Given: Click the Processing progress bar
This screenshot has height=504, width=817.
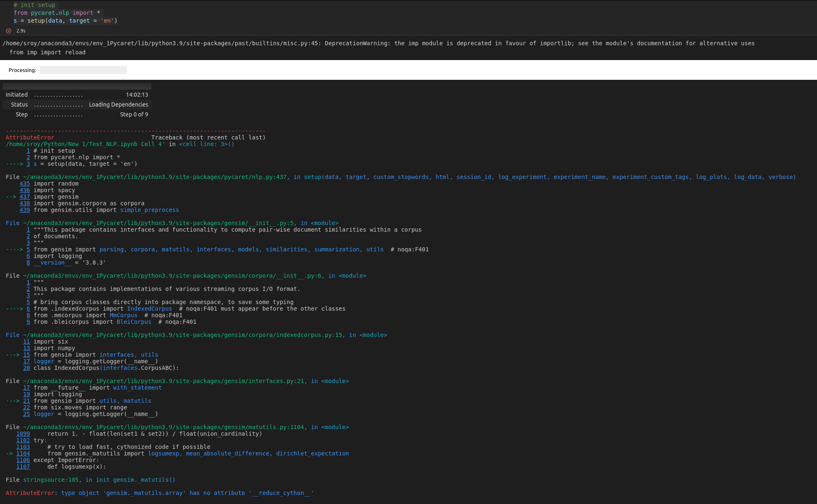Looking at the screenshot, I should pos(83,70).
